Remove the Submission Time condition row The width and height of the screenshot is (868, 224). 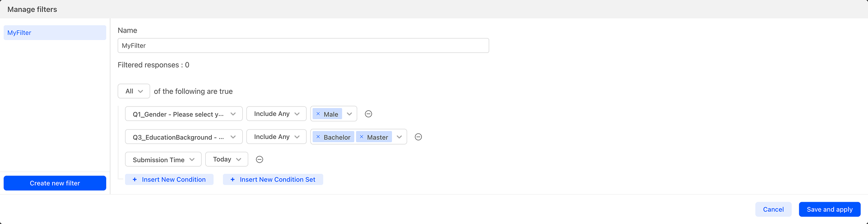coord(259,159)
